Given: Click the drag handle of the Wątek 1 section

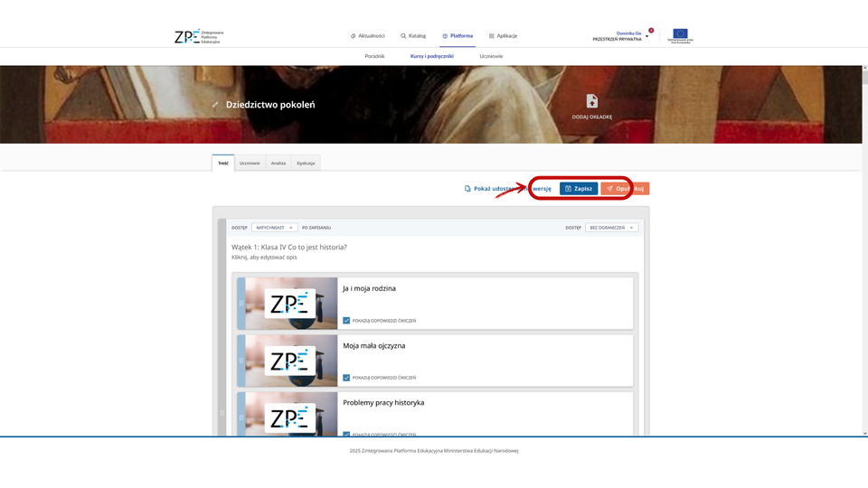Looking at the screenshot, I should pos(222,413).
